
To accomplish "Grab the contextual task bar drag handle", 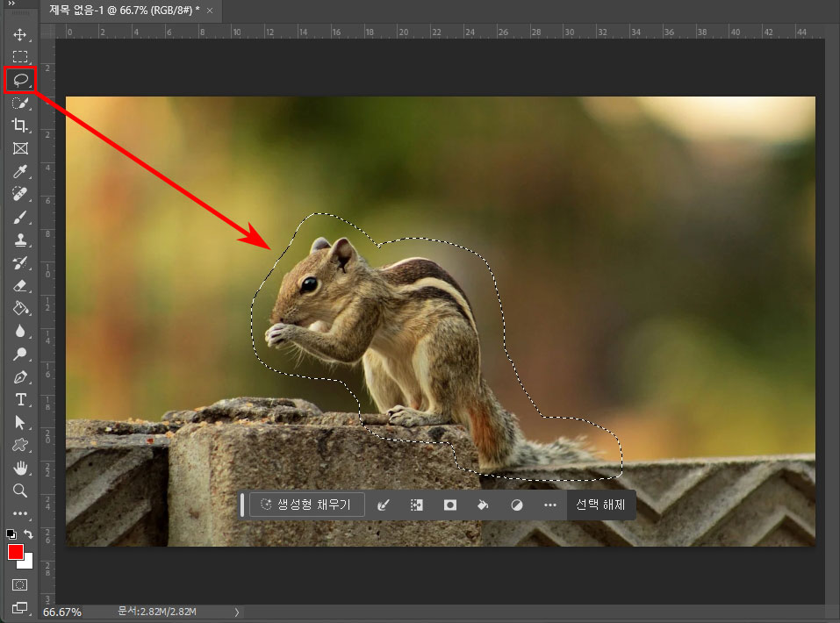I will tap(242, 505).
